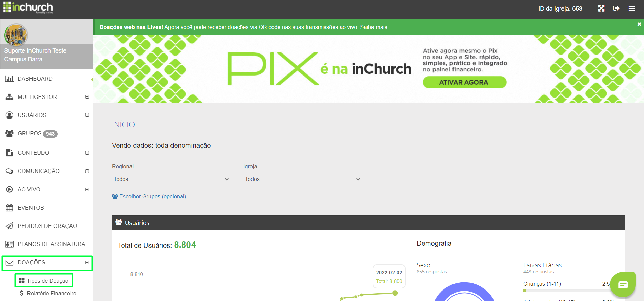Click the Pedidos de Oração paper-plane icon

click(x=9, y=226)
